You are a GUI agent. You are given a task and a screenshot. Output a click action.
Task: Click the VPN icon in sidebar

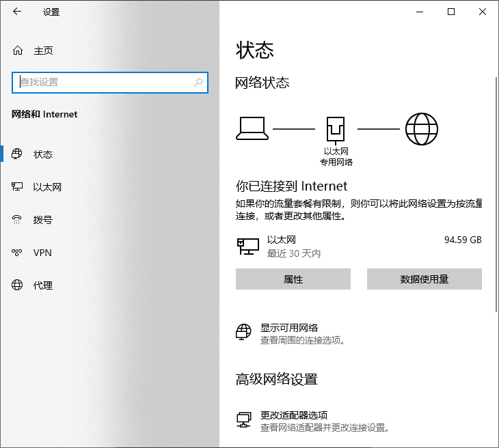click(17, 253)
